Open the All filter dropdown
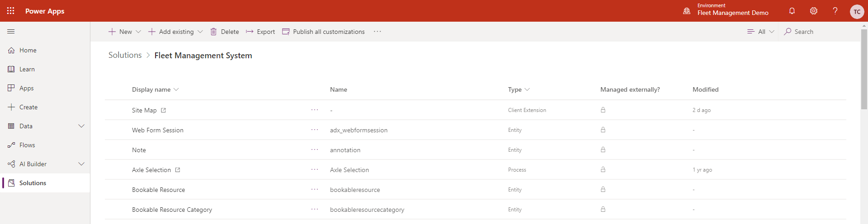 761,32
